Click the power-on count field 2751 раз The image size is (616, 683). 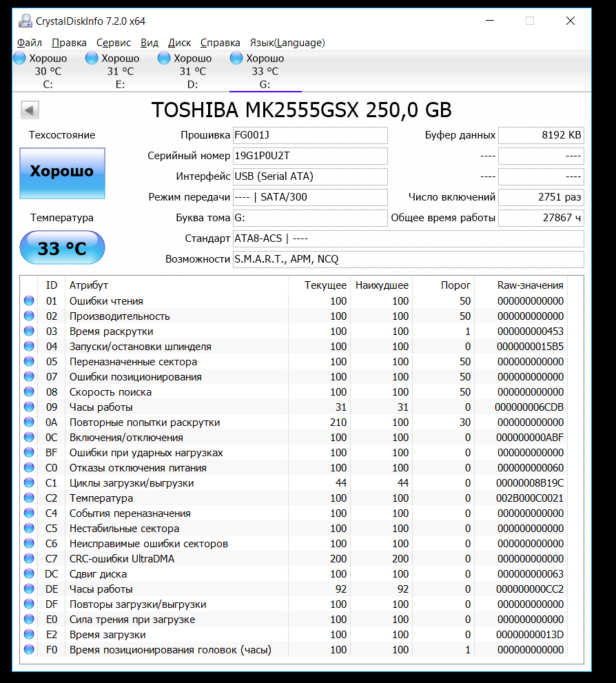(x=541, y=197)
